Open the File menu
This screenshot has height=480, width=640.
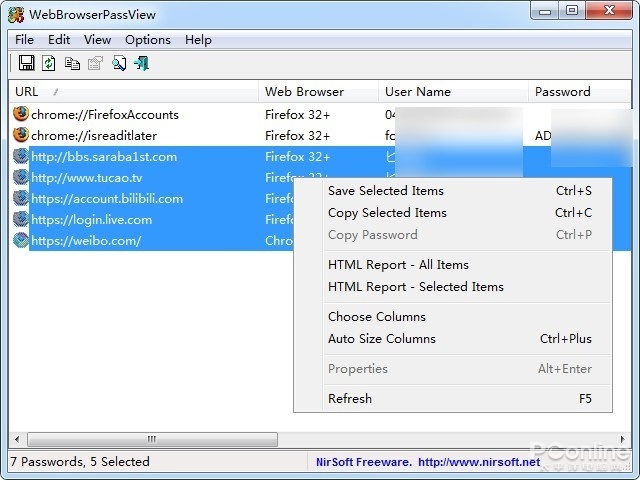[24, 40]
